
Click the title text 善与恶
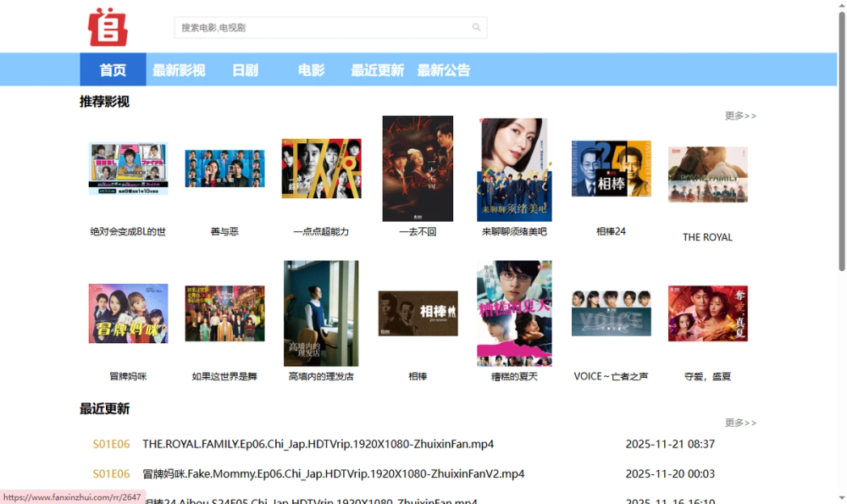[224, 231]
